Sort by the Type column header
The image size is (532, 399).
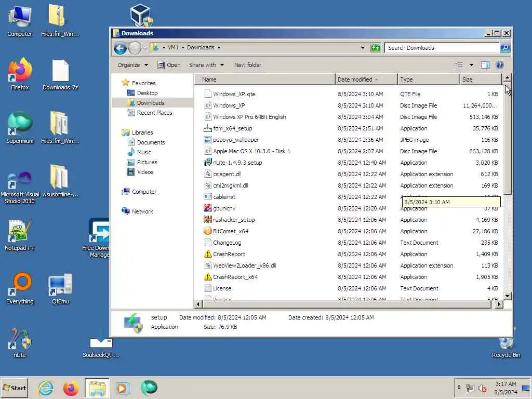tap(429, 79)
